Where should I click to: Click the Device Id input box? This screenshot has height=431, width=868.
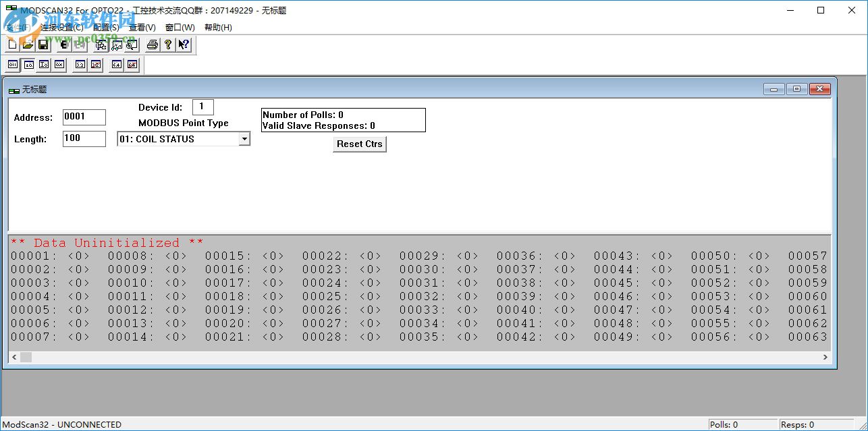(x=202, y=107)
